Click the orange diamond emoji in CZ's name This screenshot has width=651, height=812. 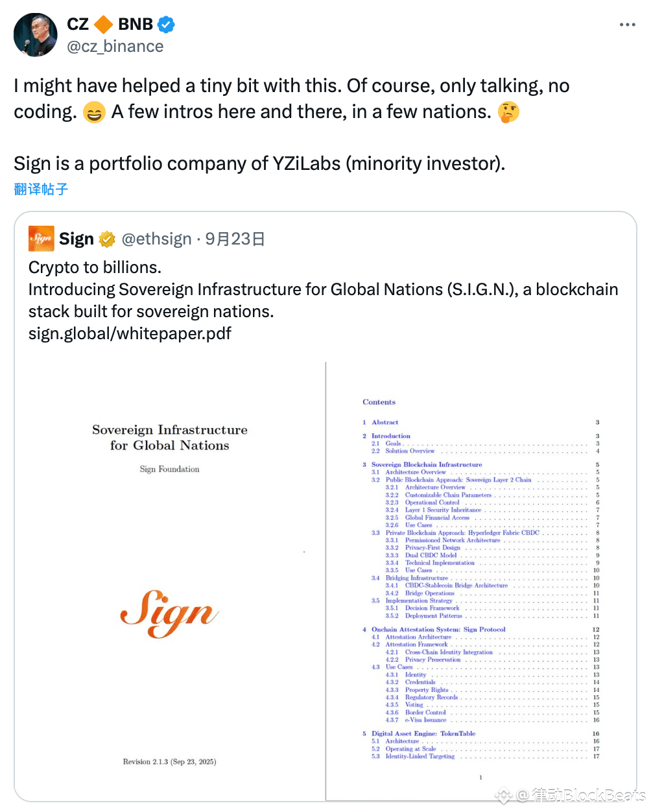point(104,25)
